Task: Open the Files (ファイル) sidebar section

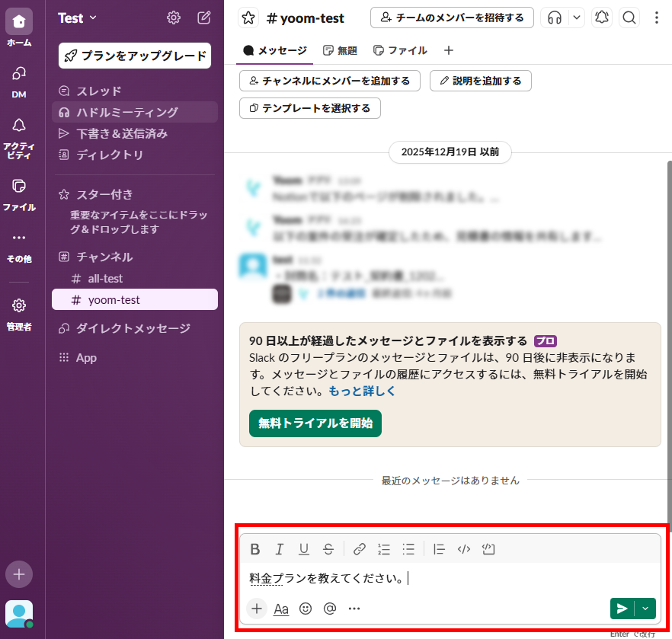Action: 19,195
